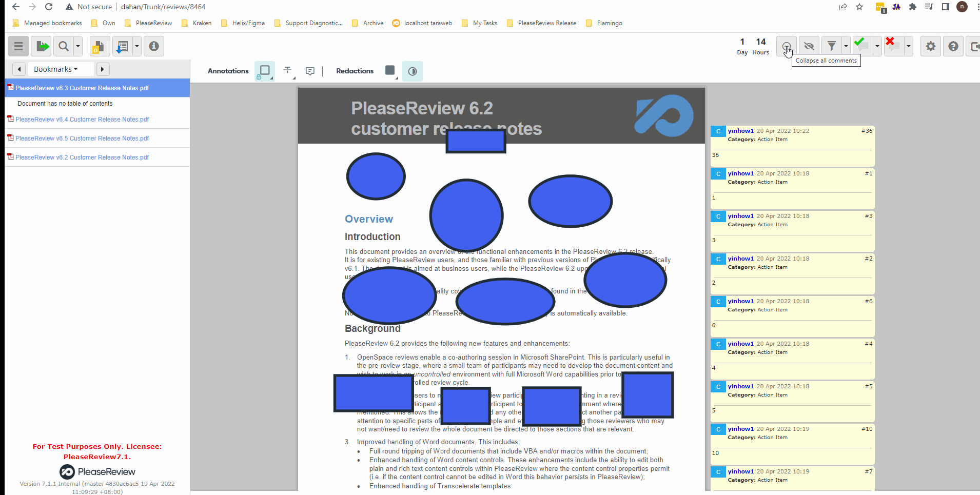980x495 pixels.
Task: Select "Document has no table of contents" text
Action: pyautogui.click(x=65, y=104)
